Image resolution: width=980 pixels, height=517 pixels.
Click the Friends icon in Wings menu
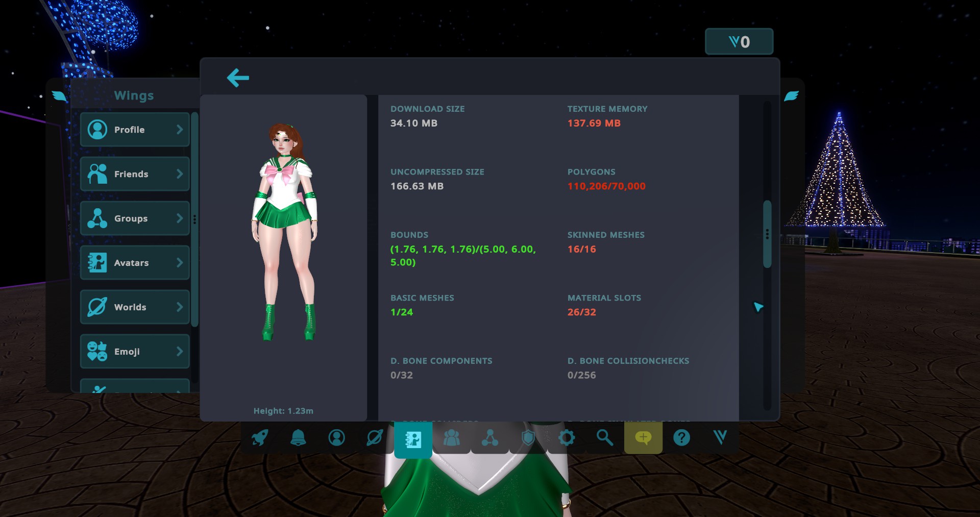97,174
